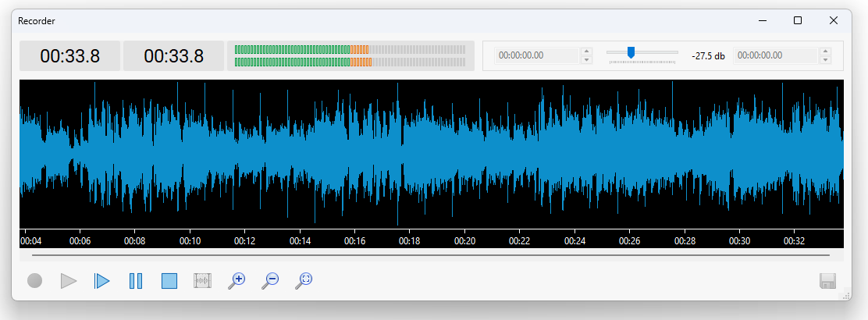This screenshot has height=320, width=868.
Task: Increase the right time field using up arrow
Action: 825,52
